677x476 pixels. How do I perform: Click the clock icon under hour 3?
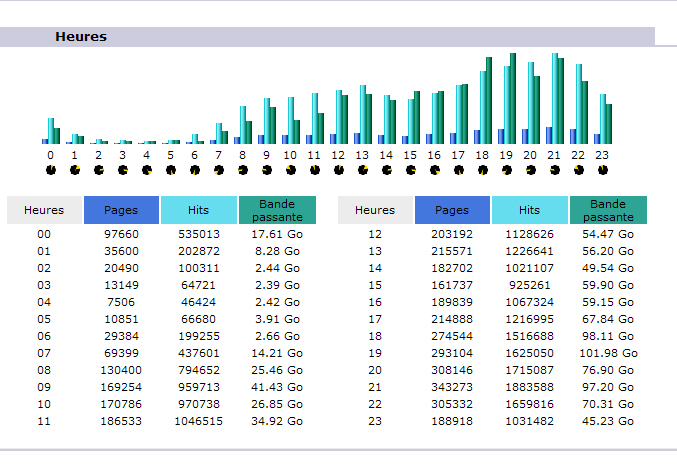[122, 170]
